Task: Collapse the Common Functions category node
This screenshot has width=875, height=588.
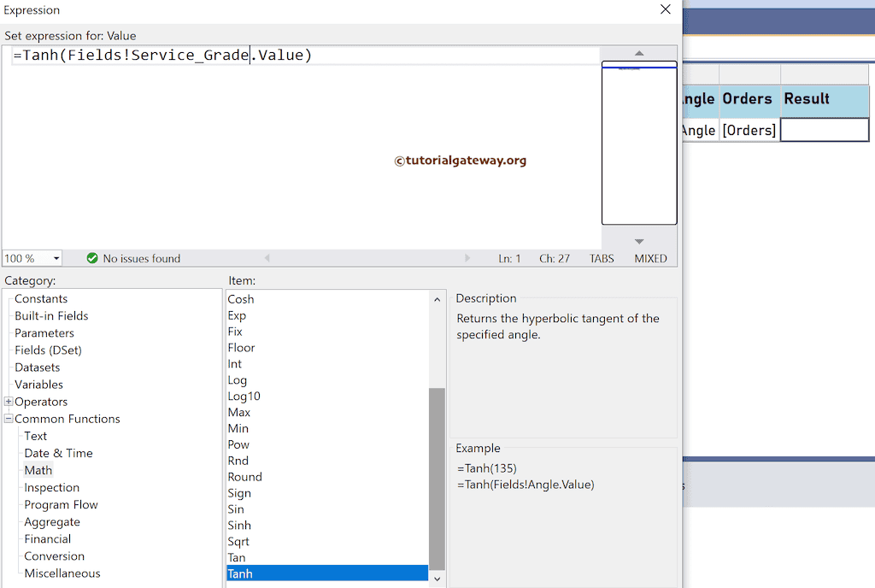Action: (x=9, y=419)
